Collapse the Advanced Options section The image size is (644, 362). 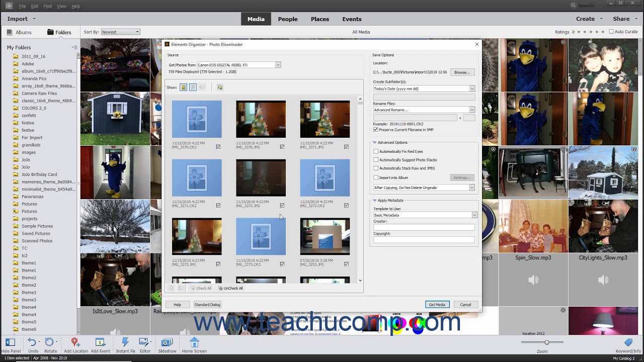pos(374,142)
